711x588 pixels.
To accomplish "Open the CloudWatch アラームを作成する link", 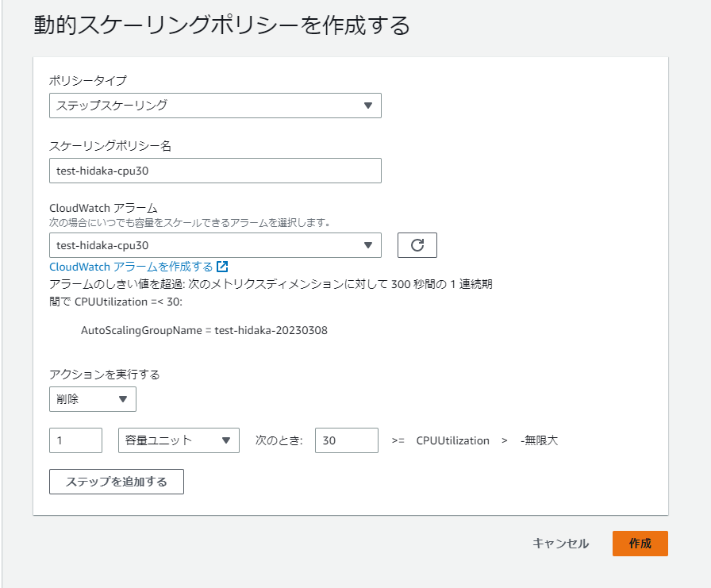I will coord(131,267).
